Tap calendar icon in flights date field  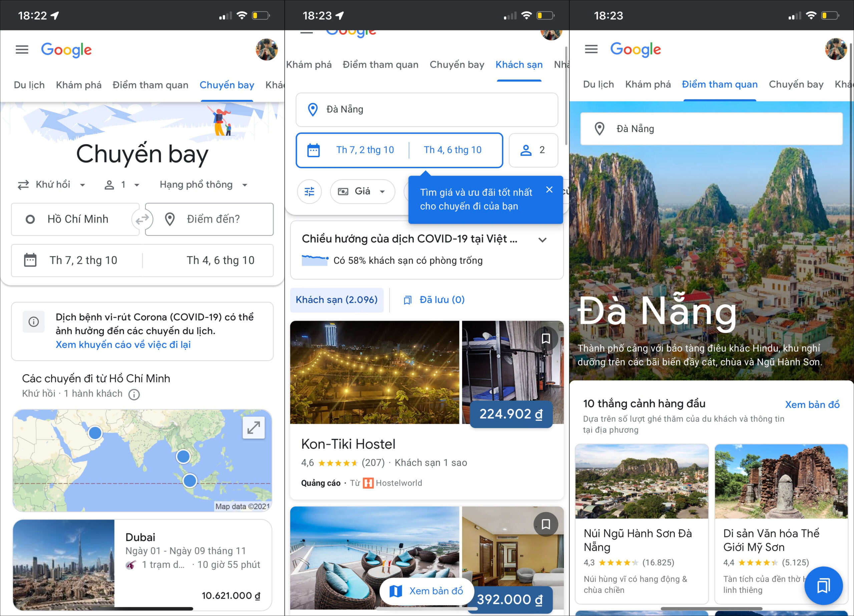(30, 260)
